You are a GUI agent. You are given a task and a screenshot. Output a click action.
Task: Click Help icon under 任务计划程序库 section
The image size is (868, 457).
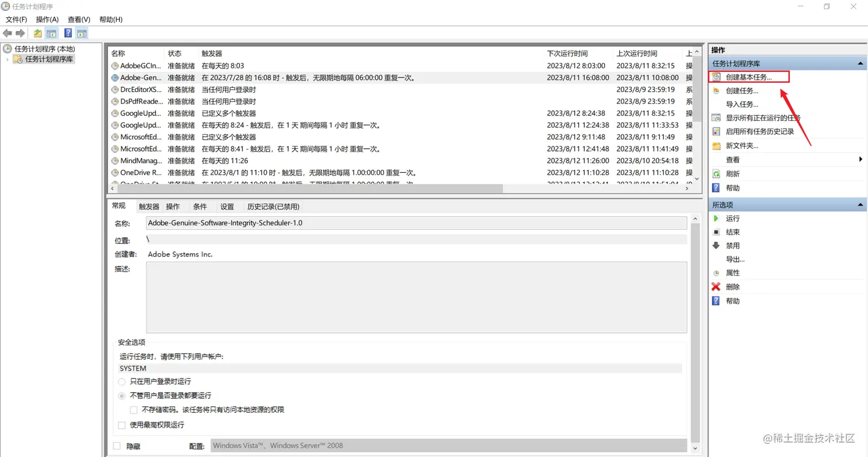(716, 188)
